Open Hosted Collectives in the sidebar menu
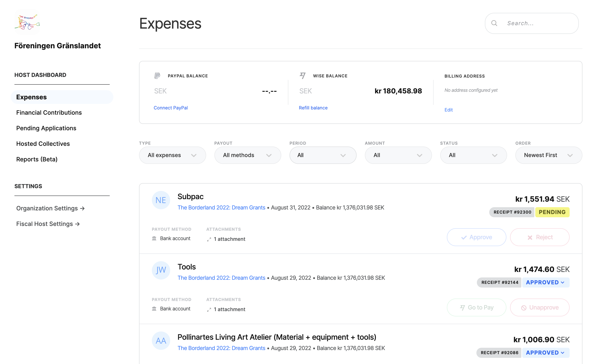The image size is (601, 364). (x=43, y=144)
